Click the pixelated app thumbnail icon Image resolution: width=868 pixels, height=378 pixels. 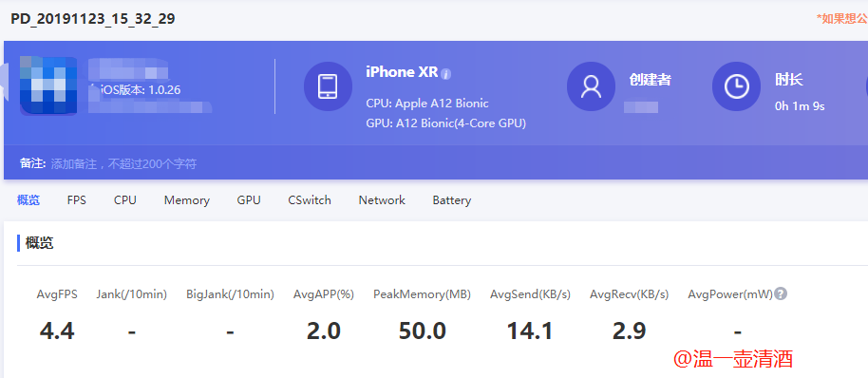click(x=48, y=85)
